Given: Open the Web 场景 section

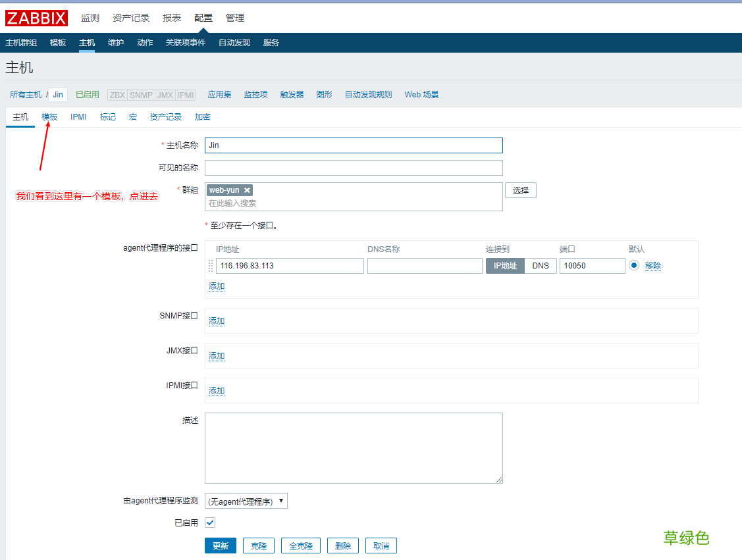Looking at the screenshot, I should click(421, 94).
